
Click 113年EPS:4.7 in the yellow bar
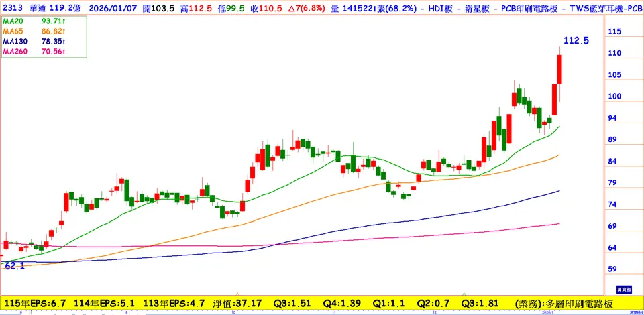point(174,304)
